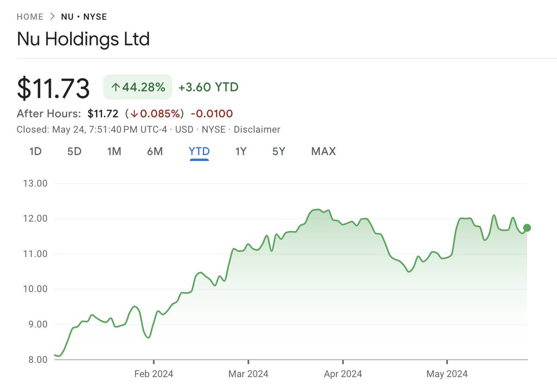Image resolution: width=557 pixels, height=392 pixels.
Task: Click the 10.00 y-axis label
Action: pos(35,289)
